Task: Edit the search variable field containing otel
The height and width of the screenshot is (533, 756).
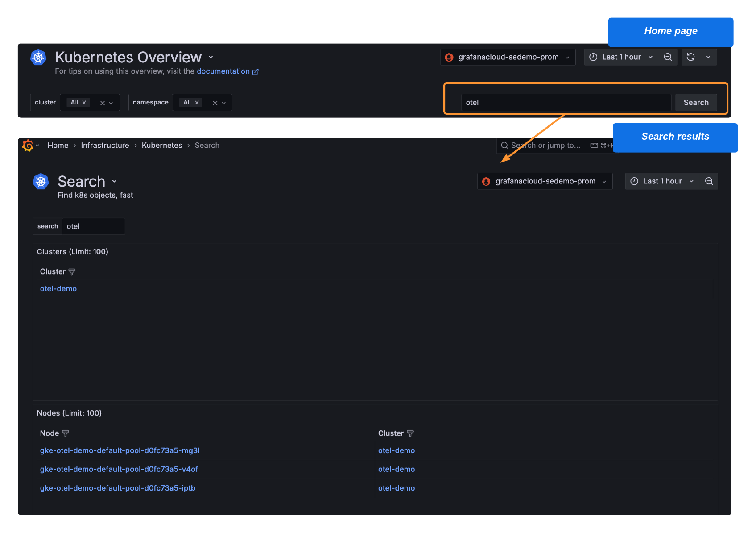Action: (x=94, y=226)
